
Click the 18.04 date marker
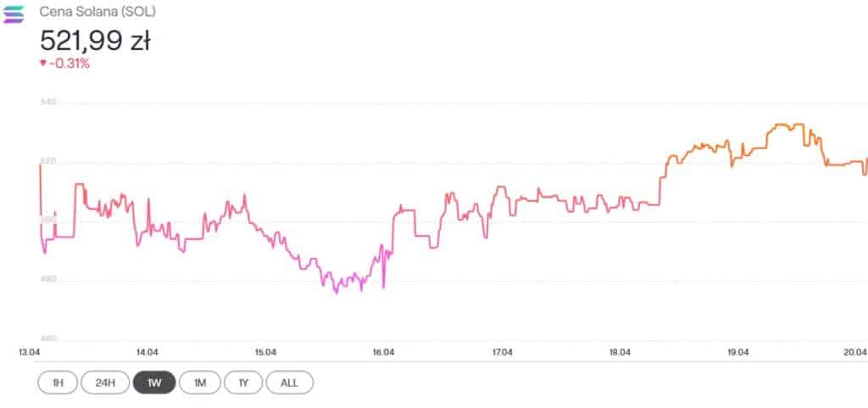(x=620, y=352)
